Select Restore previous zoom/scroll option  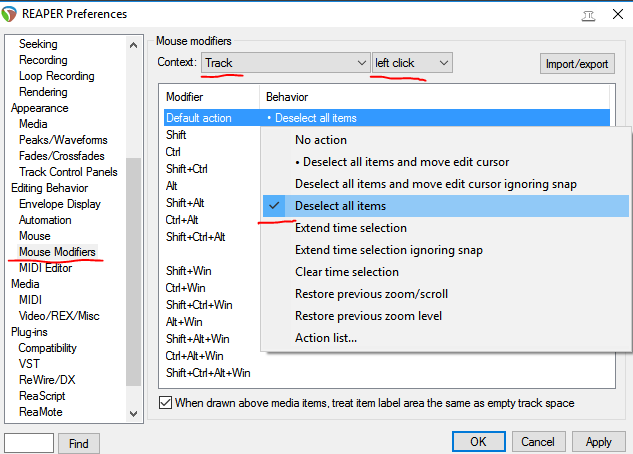(x=371, y=294)
